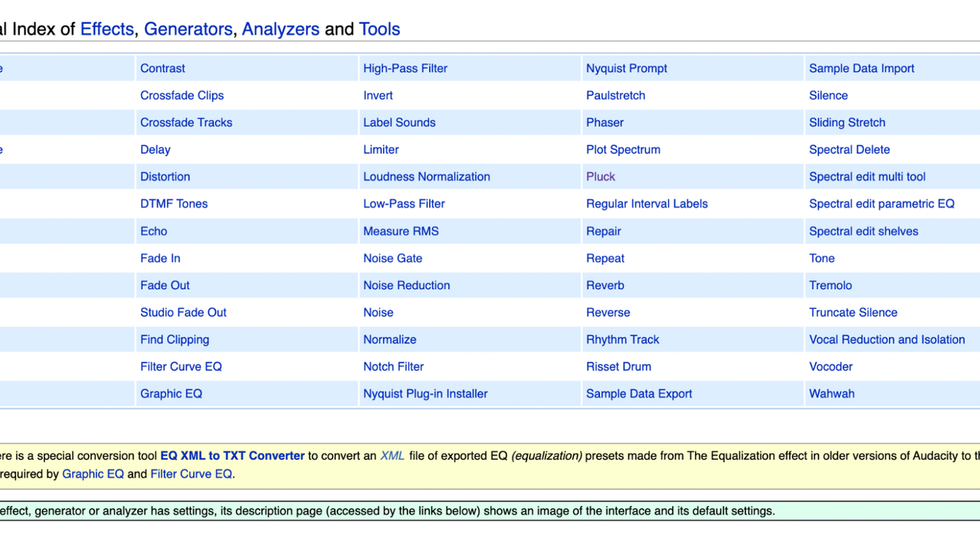Click the Nyquist Plug-in Installer link
This screenshot has width=980, height=552.
pos(425,394)
